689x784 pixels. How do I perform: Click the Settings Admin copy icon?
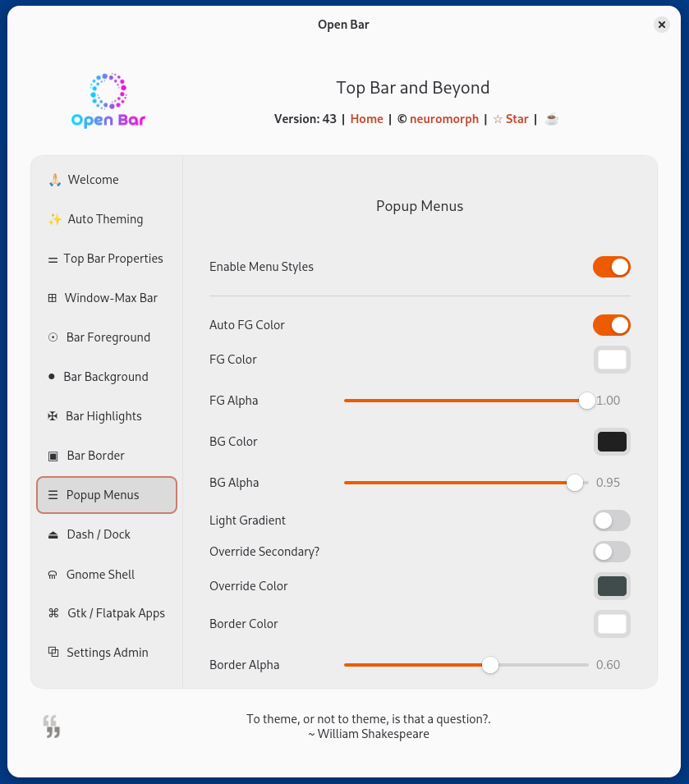click(x=53, y=653)
